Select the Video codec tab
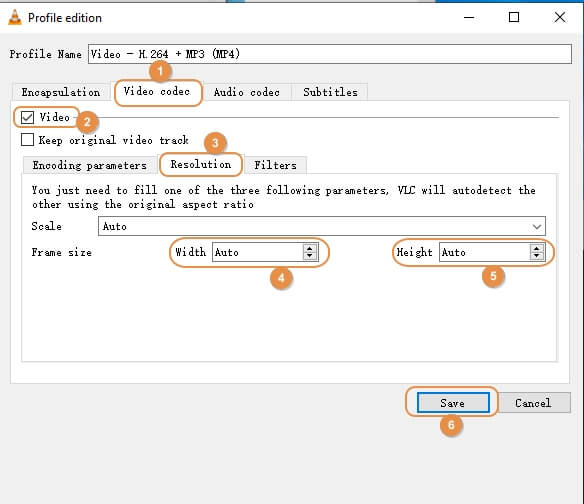 pos(157,91)
